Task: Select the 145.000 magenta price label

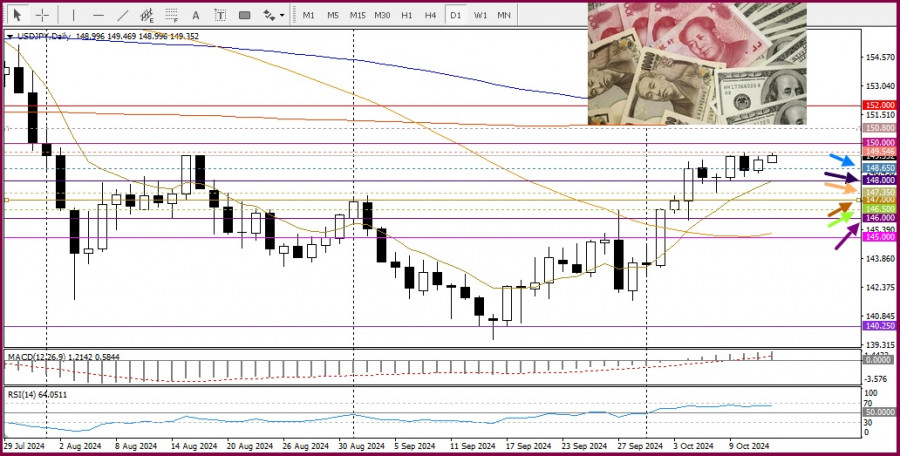Action: pyautogui.click(x=879, y=237)
